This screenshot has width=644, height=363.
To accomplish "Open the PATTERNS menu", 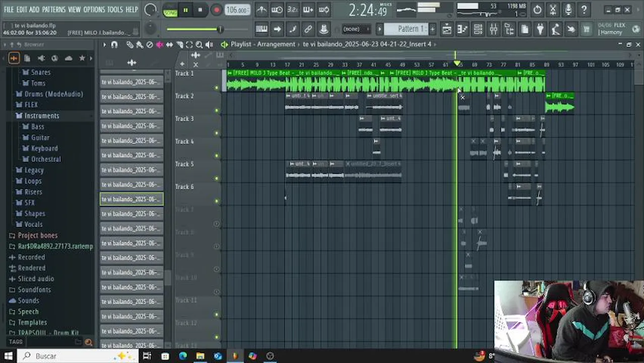I will [x=53, y=10].
